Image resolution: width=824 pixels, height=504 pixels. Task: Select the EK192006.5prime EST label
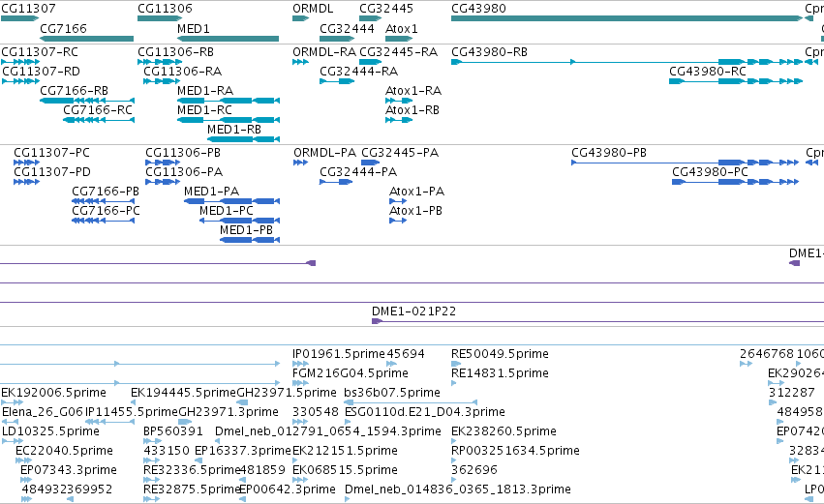[x=53, y=393]
